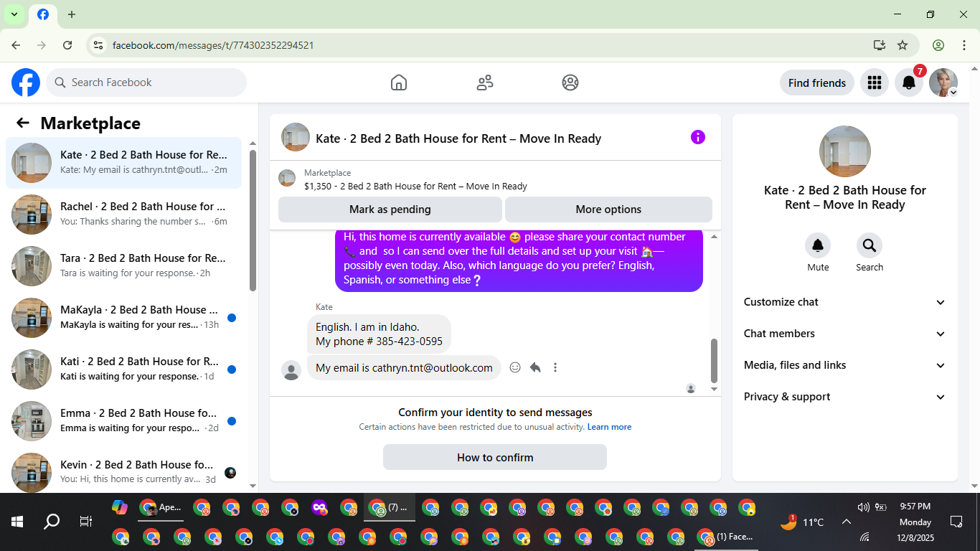Open listing thumbnail in conversation header
The image size is (980, 551).
pos(296,137)
